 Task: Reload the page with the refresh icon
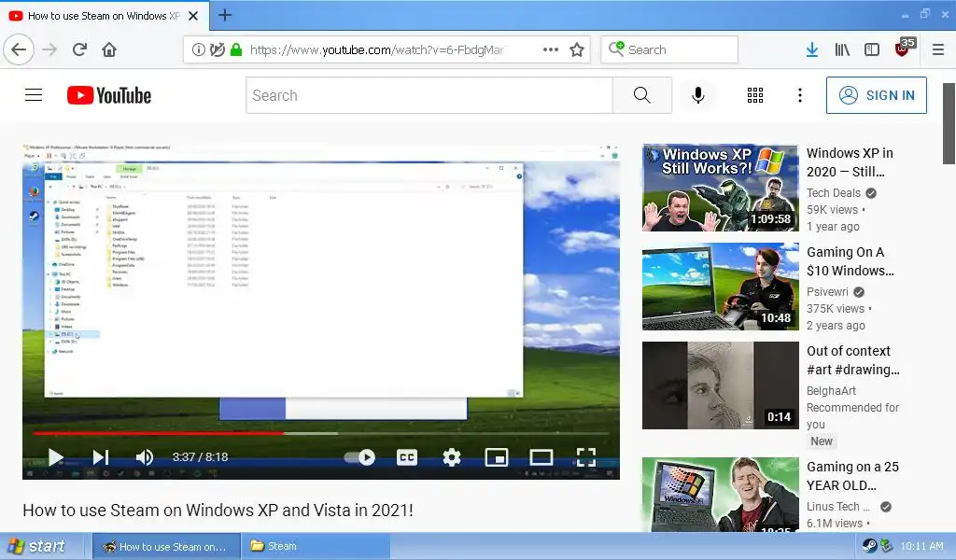point(79,49)
